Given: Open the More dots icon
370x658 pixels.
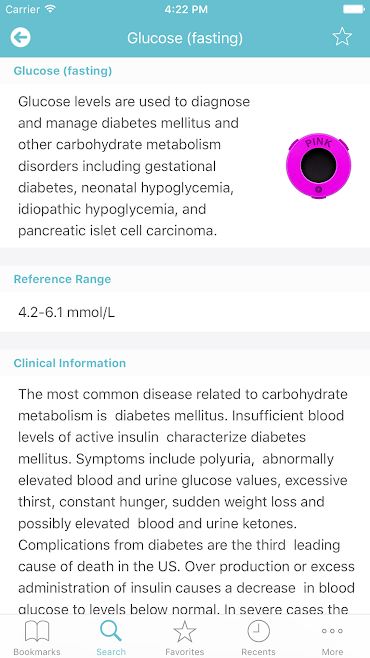Looking at the screenshot, I should click(x=332, y=631).
